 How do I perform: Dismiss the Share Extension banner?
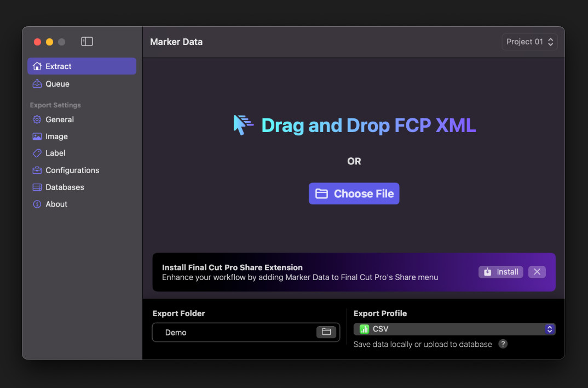(537, 272)
